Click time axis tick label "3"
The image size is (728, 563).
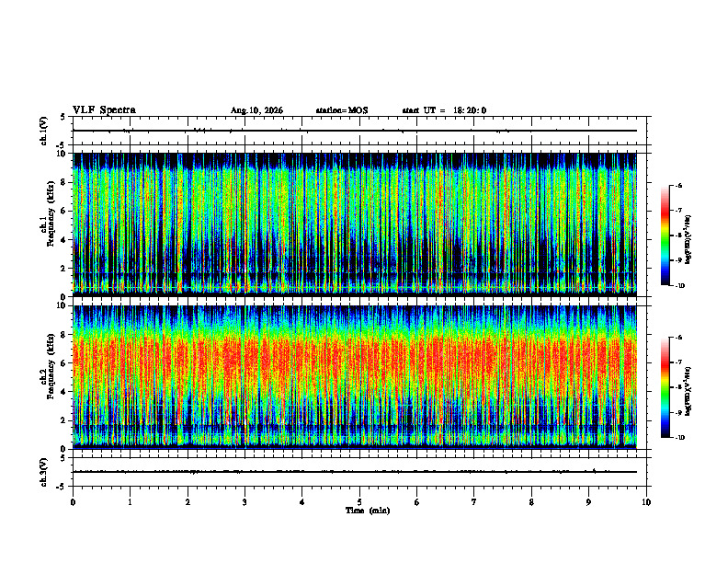tap(245, 502)
